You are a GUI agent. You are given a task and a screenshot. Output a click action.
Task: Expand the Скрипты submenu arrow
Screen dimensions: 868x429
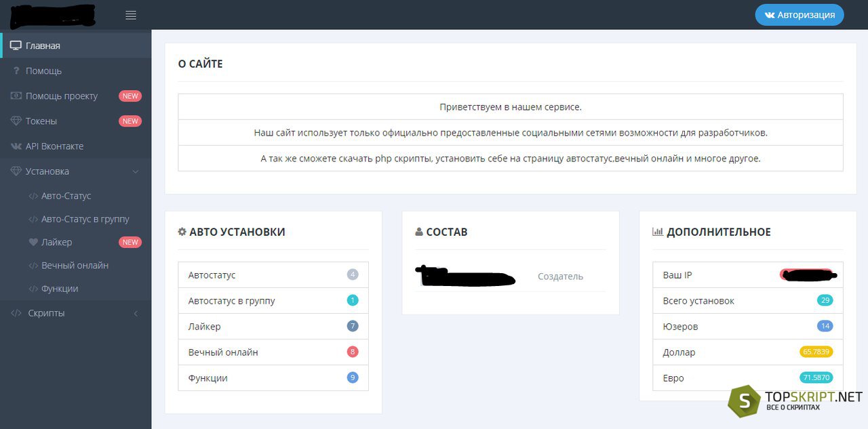click(136, 313)
